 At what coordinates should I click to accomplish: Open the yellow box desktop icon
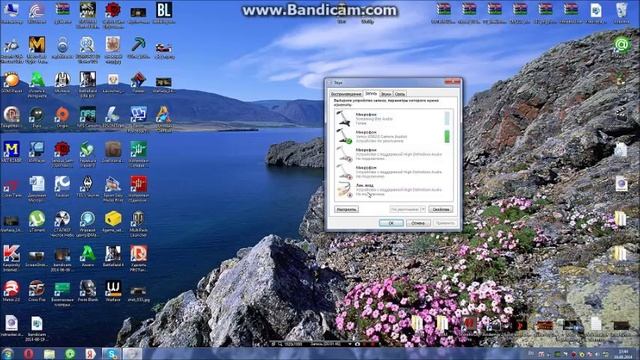pos(113,222)
